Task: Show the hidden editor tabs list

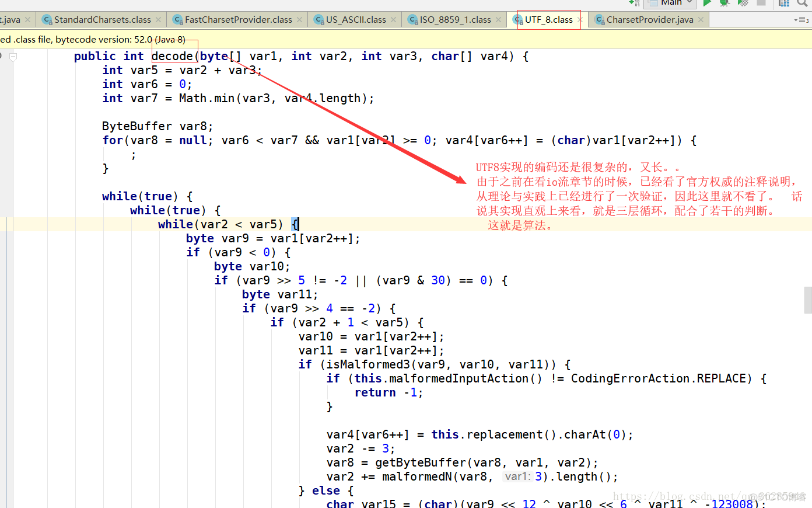Action: tap(801, 20)
